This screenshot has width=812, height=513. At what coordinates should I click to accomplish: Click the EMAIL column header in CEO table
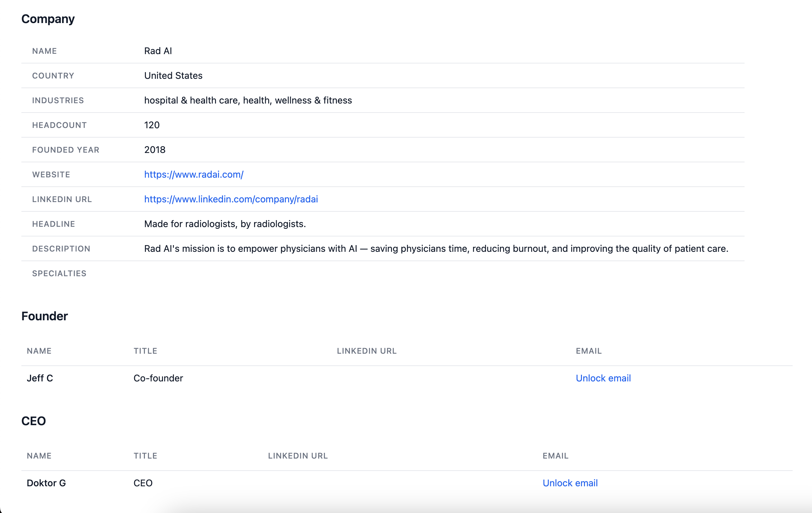(555, 456)
